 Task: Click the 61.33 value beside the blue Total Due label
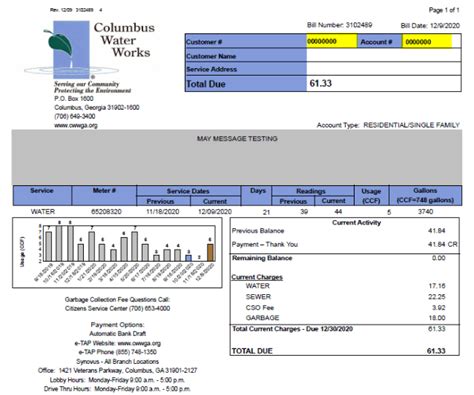pos(320,83)
